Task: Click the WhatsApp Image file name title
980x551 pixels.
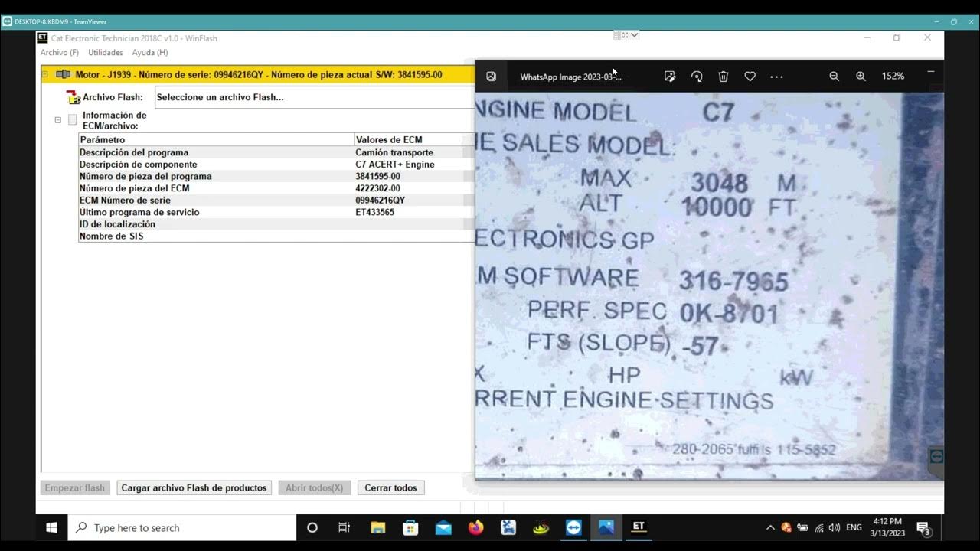Action: pyautogui.click(x=570, y=77)
